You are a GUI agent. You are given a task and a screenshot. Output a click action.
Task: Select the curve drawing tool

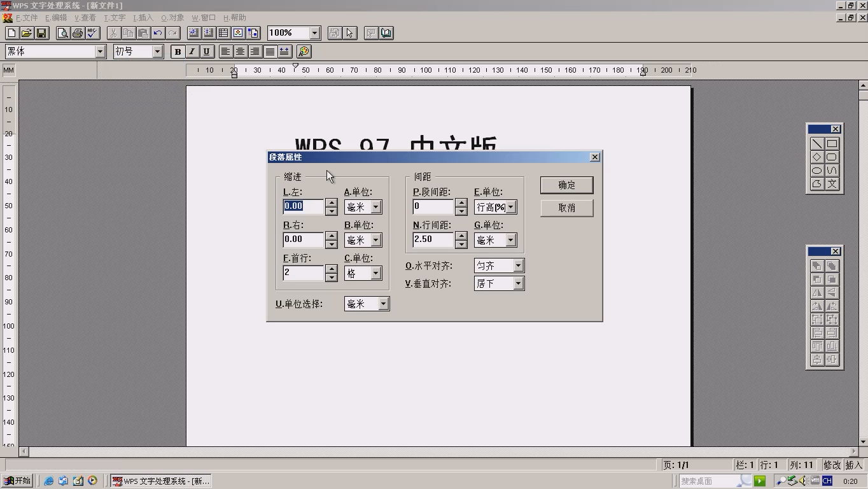pyautogui.click(x=832, y=171)
